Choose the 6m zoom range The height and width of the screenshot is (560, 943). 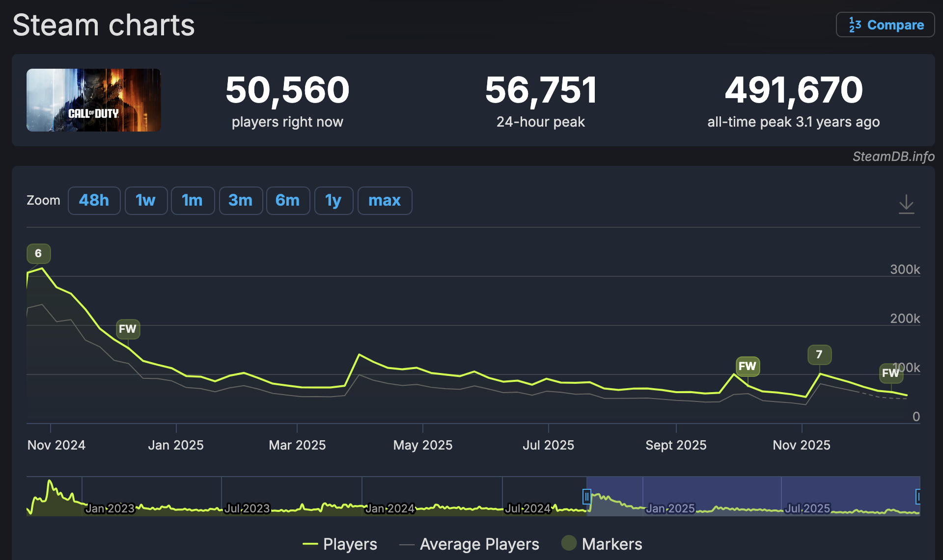coord(288,201)
